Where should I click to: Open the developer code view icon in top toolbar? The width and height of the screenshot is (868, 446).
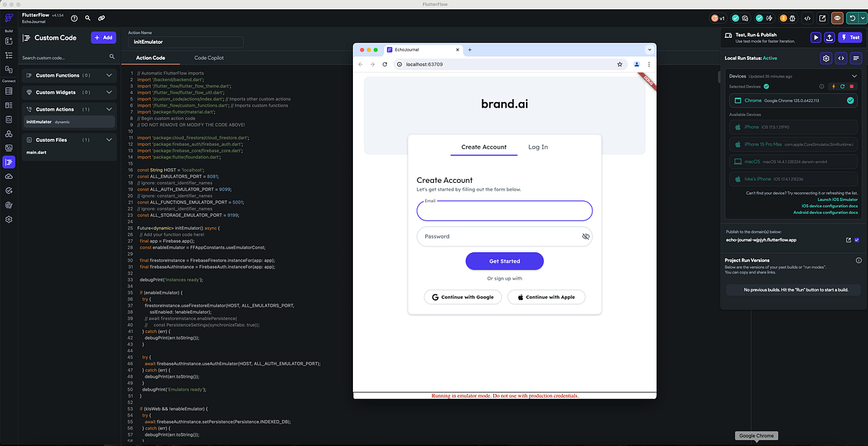point(807,18)
